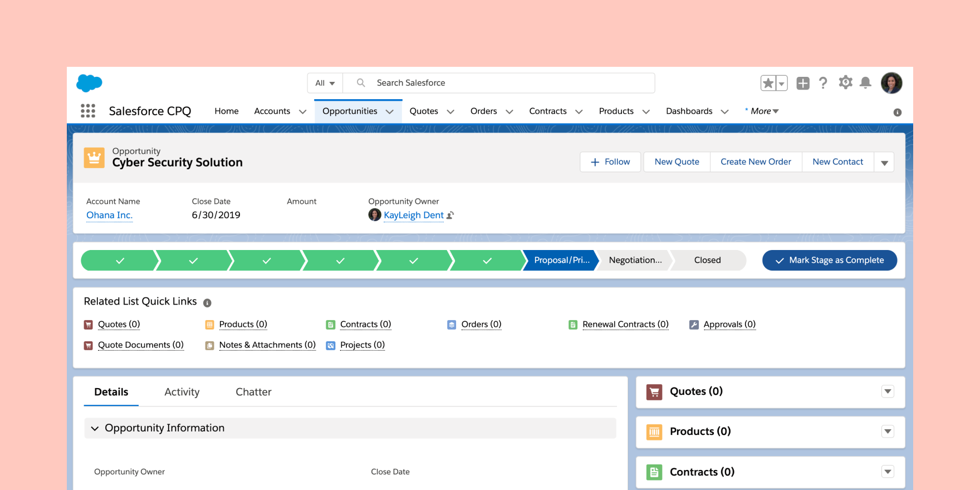Open the Help question mark icon
This screenshot has height=490, width=980.
(x=823, y=83)
